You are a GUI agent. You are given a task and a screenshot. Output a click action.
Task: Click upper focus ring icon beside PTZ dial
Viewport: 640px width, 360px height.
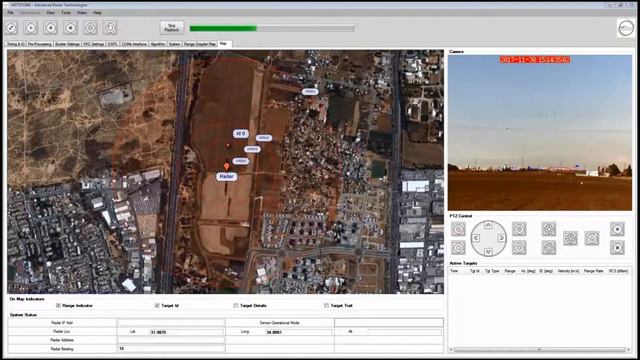pos(519,229)
